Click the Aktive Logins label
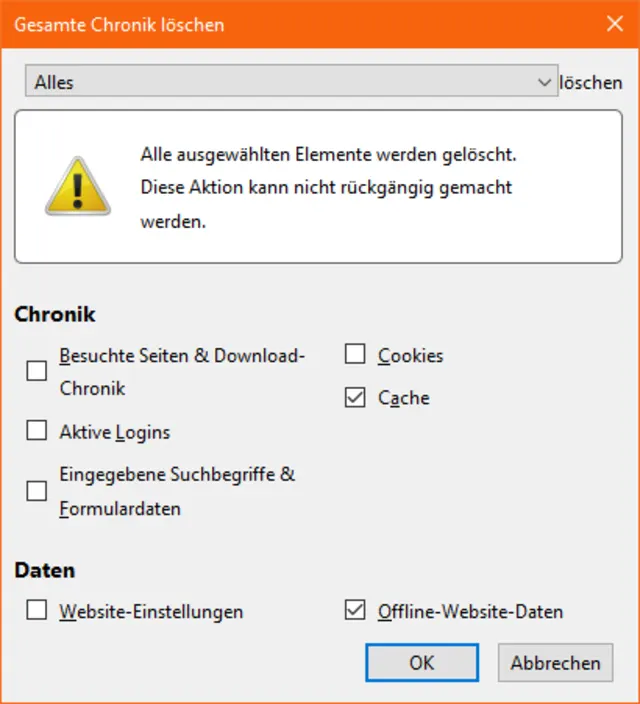The width and height of the screenshot is (640, 704). (115, 432)
